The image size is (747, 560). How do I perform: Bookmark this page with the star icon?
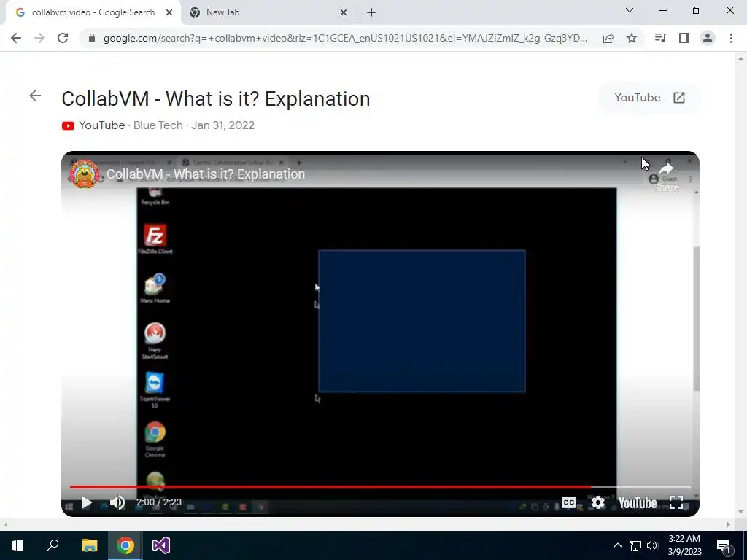(x=632, y=38)
